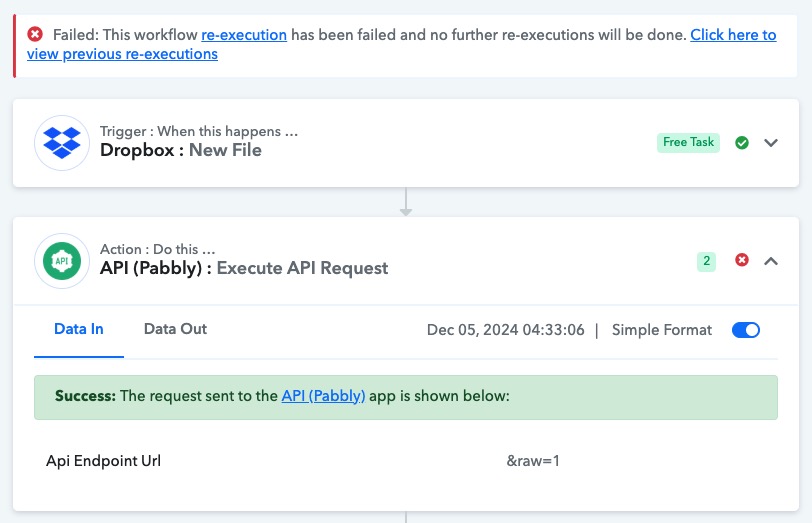Click the red error icon on API action
This screenshot has height=523, width=812.
coord(742,260)
